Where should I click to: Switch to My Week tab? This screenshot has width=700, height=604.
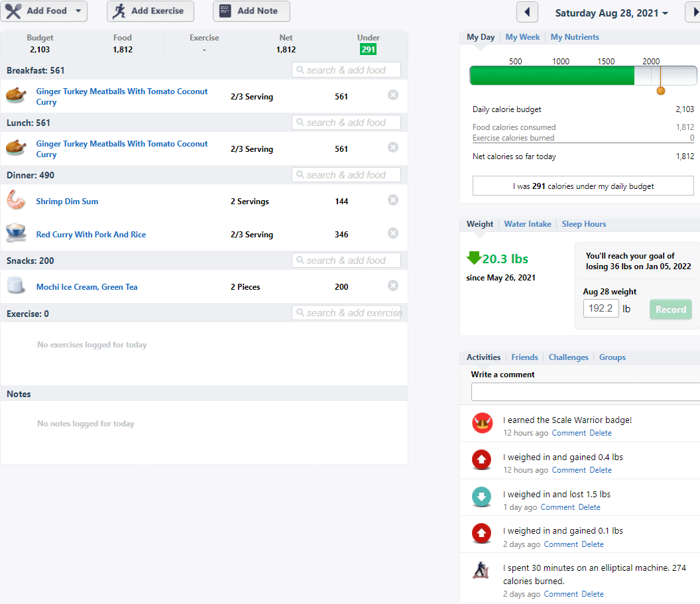click(x=522, y=37)
